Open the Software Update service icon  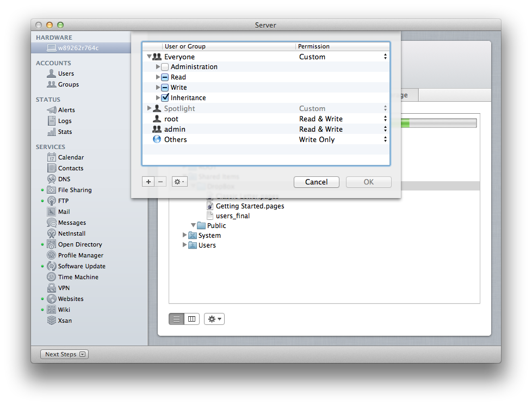(x=52, y=266)
